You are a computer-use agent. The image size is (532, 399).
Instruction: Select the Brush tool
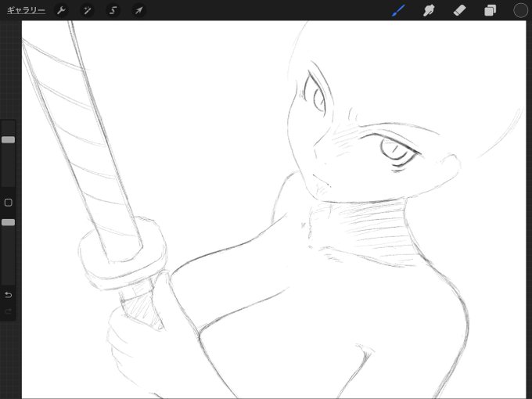[x=398, y=10]
